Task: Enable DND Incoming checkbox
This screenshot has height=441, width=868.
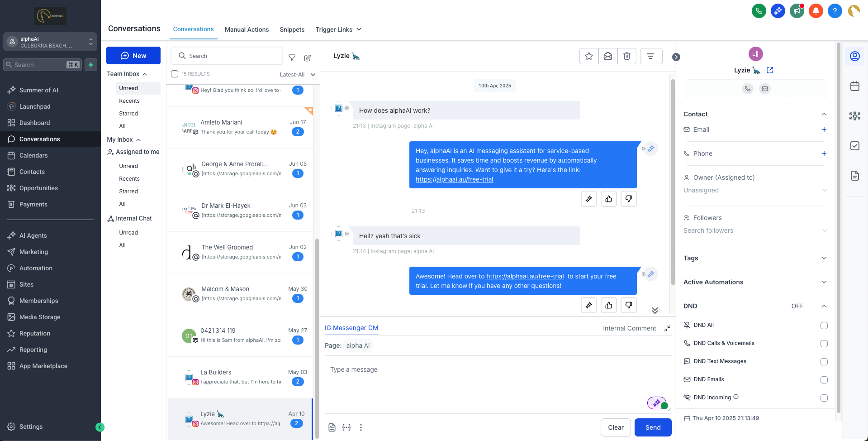Action: point(824,398)
